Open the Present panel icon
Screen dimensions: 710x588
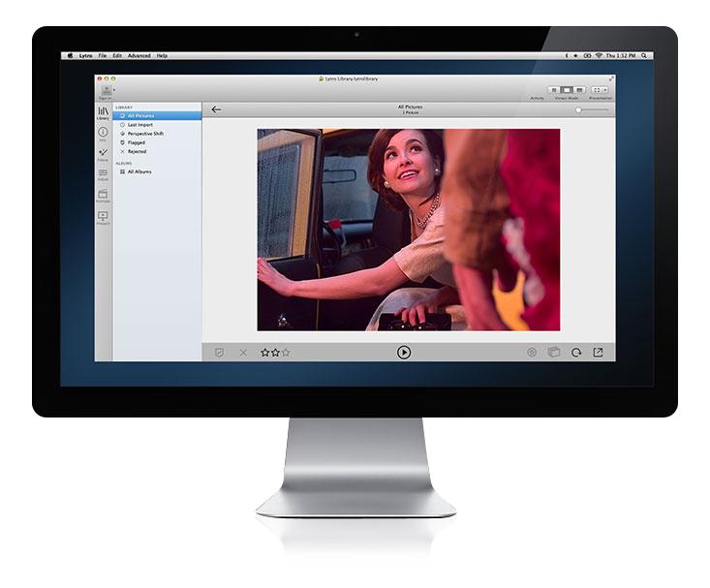103,216
